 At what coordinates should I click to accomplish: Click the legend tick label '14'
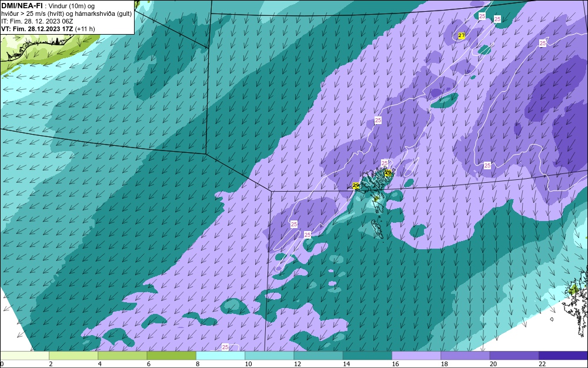[346, 364]
